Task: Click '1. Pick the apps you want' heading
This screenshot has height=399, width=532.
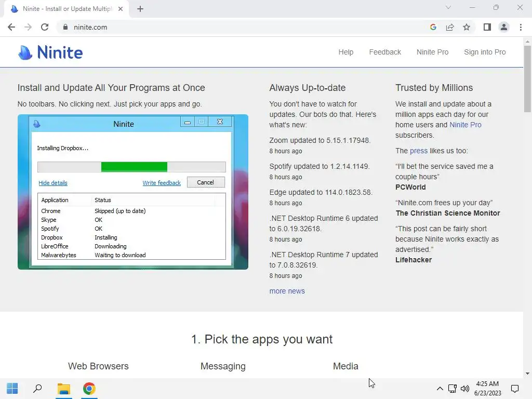Action: (x=262, y=339)
